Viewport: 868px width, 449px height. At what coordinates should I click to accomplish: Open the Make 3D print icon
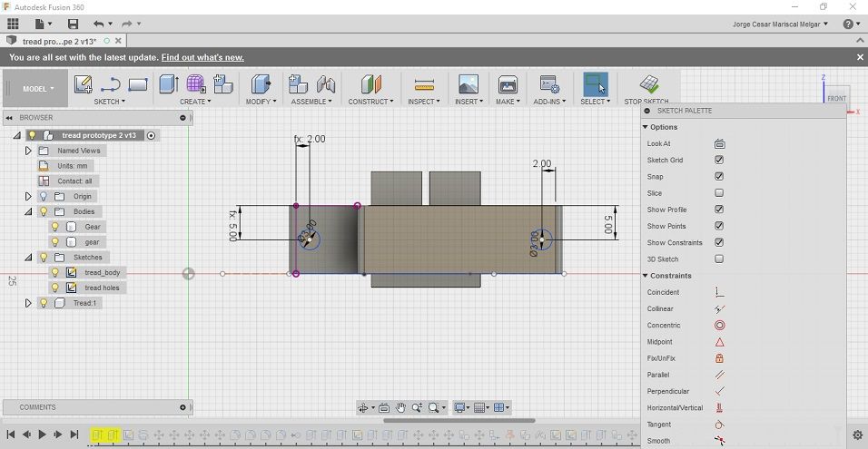coord(508,84)
